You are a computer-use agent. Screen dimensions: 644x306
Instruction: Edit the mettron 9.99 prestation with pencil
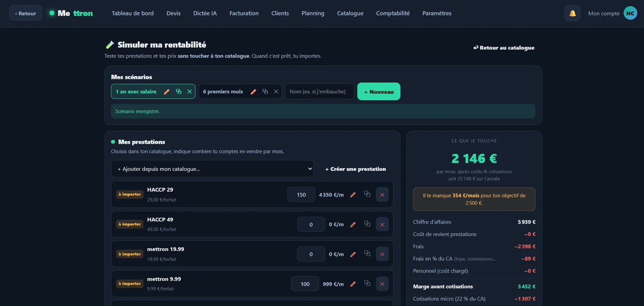353,284
